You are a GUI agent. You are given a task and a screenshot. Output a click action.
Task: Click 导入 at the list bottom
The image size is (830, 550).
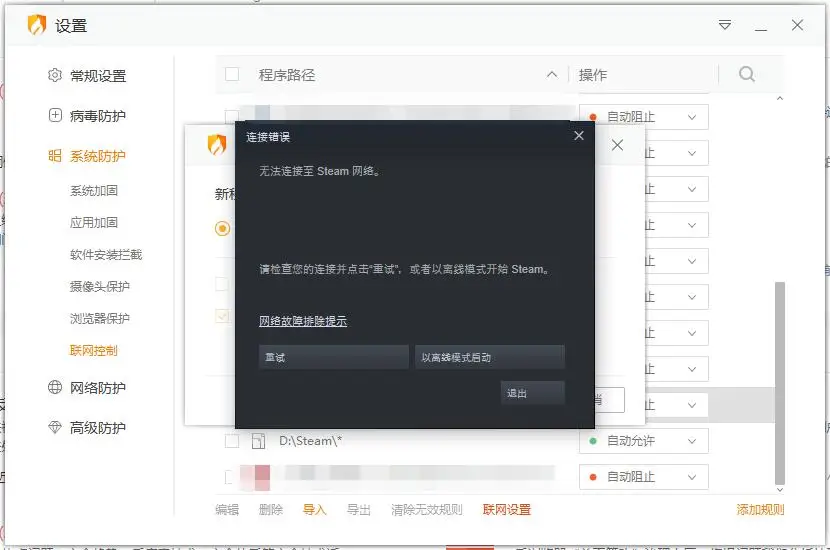point(314,509)
